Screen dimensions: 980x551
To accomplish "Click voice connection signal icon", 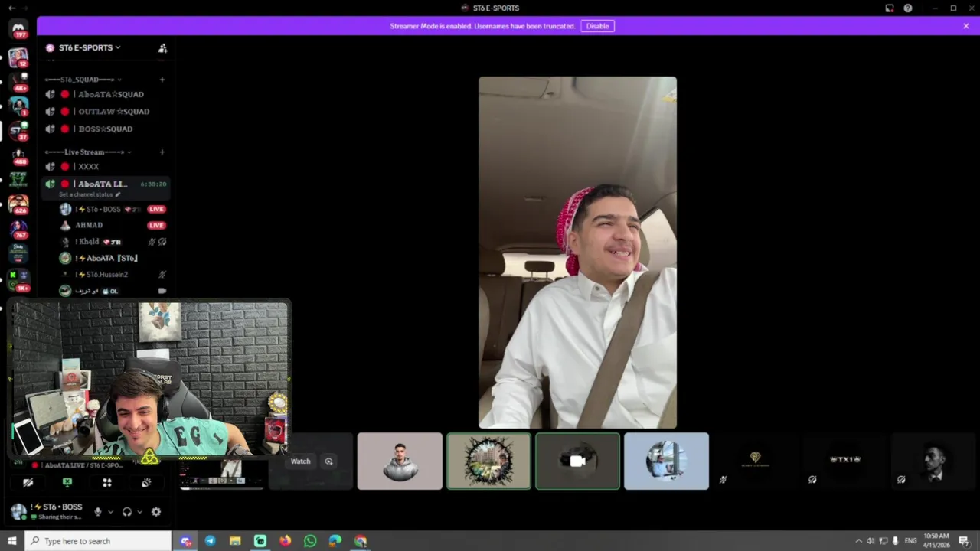I will 18,462.
